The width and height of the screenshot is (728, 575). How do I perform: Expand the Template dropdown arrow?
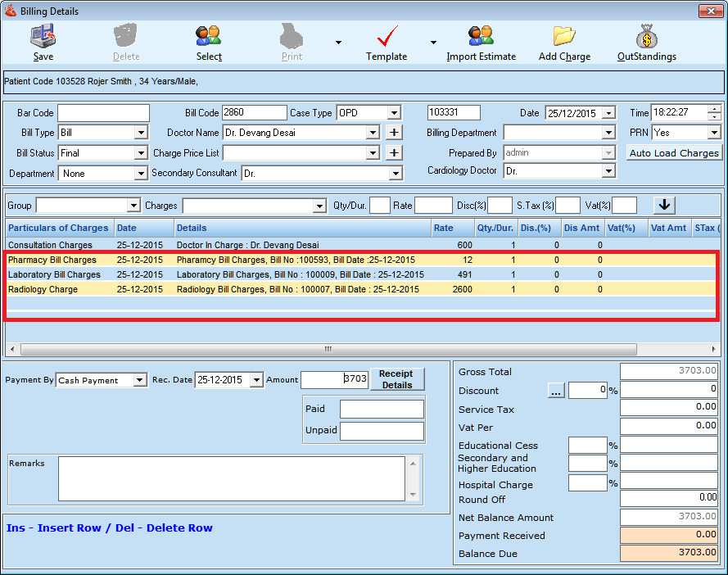click(x=433, y=43)
